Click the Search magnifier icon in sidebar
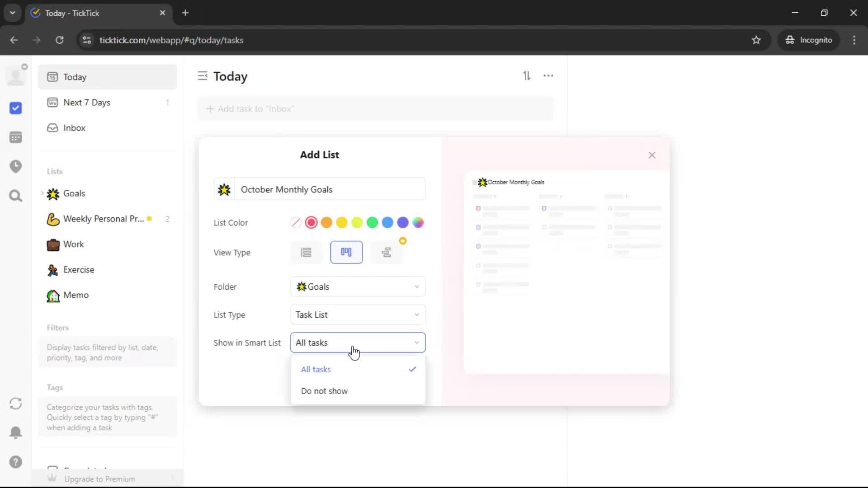The image size is (868, 488). tap(16, 196)
